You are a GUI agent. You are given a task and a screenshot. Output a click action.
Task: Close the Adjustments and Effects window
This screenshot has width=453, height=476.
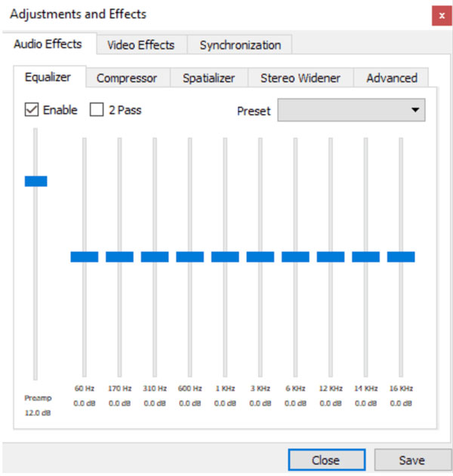point(442,16)
